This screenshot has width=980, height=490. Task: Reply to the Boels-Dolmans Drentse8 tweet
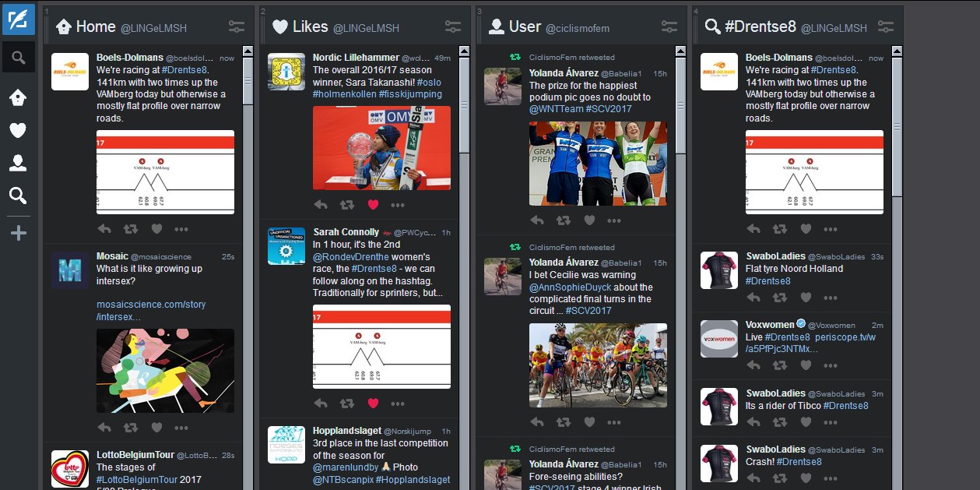click(x=105, y=228)
